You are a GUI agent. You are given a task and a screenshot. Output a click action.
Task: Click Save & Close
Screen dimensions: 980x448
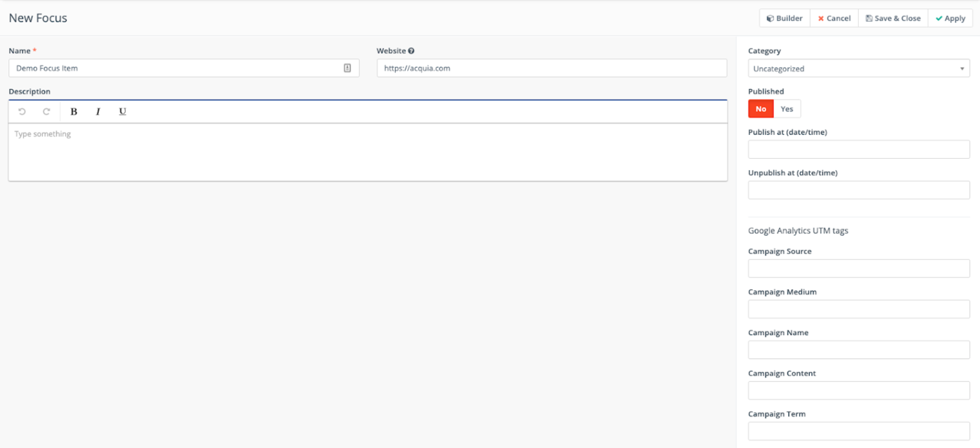[893, 18]
